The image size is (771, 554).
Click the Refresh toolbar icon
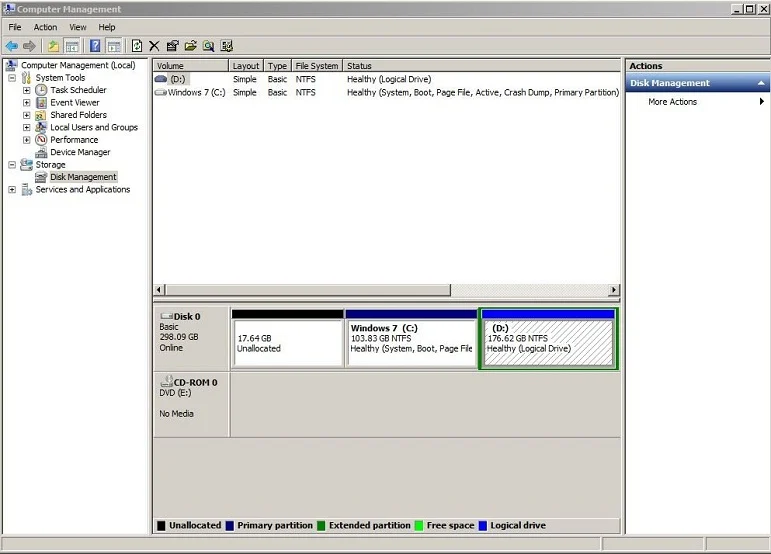(x=137, y=46)
